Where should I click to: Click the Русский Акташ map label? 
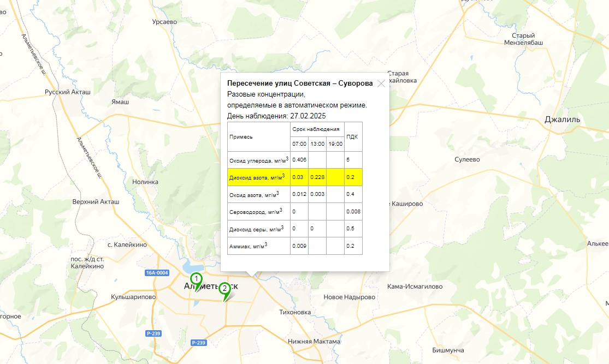coord(67,92)
